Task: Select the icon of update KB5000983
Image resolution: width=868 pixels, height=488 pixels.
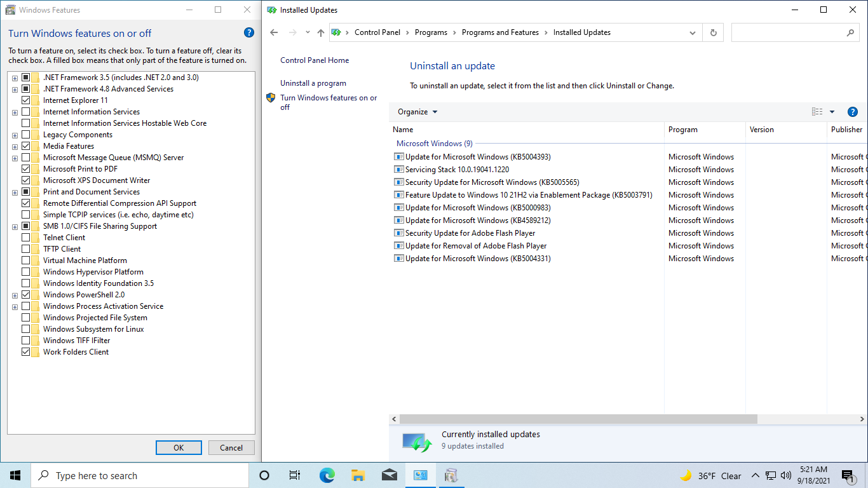Action: pyautogui.click(x=399, y=208)
